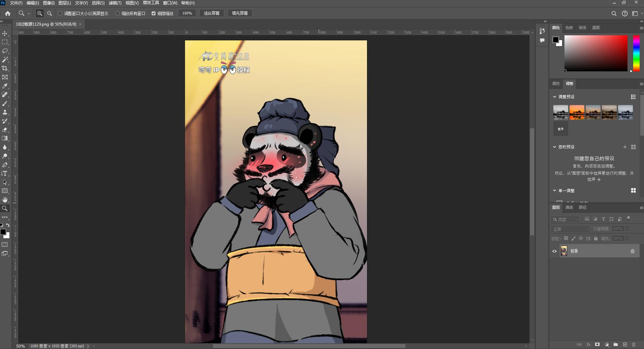Toggle the layer filter on/off switch
644x349 pixels.
point(628,218)
